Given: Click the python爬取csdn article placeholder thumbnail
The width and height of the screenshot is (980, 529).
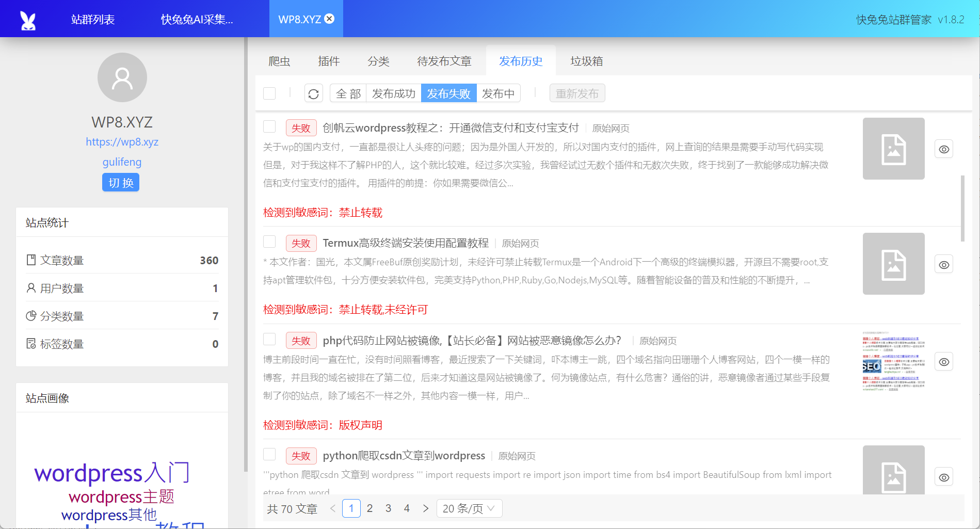Looking at the screenshot, I should point(894,470).
